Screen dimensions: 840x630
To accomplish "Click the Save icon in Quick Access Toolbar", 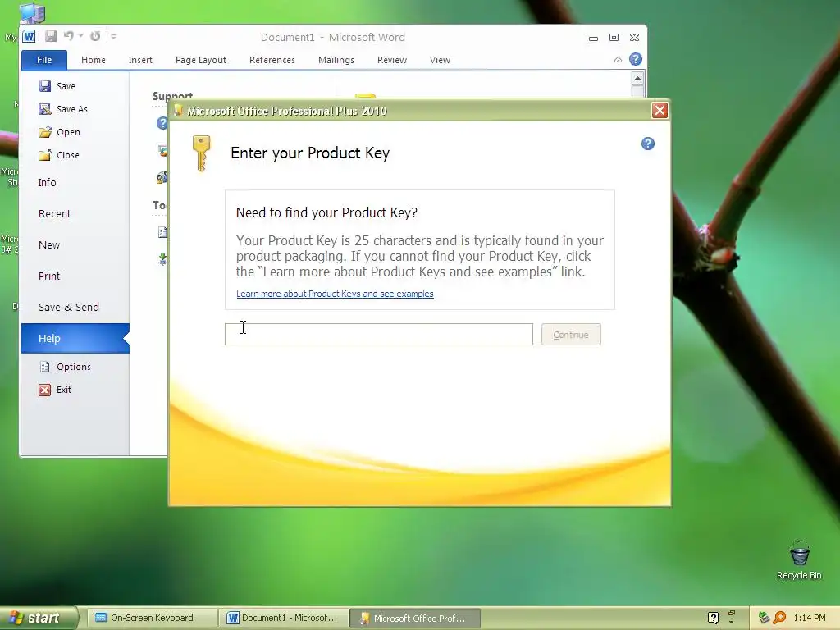I will [x=51, y=36].
